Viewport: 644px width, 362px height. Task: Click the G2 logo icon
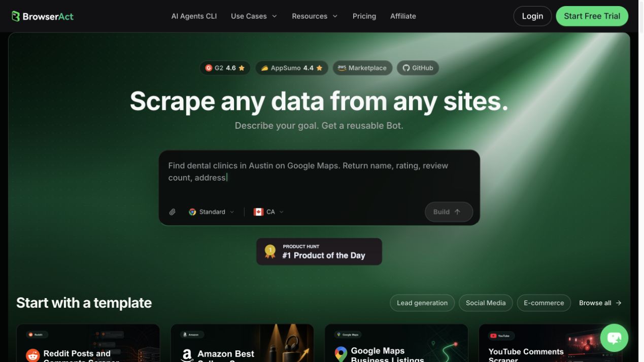[209, 68]
